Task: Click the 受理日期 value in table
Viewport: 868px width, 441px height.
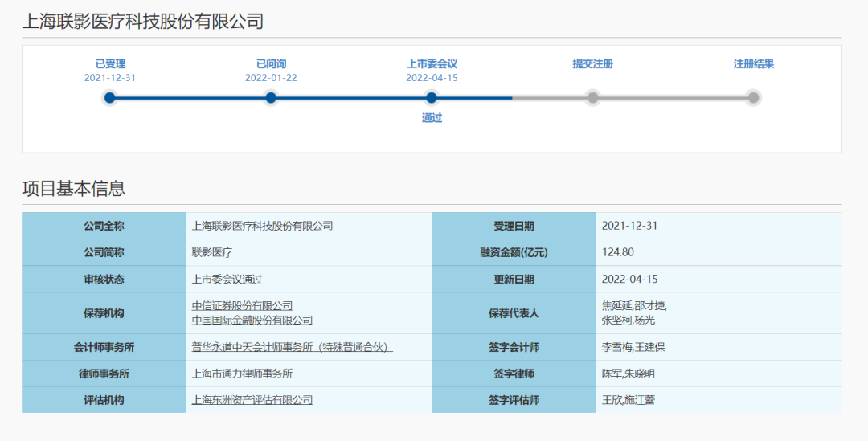Action: 629,226
